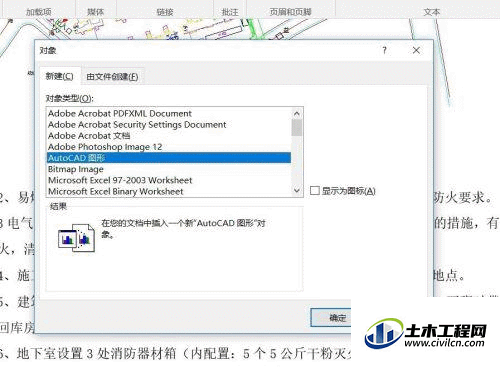Click the 批注 ribbon group label
This screenshot has height=371, width=500.
pyautogui.click(x=230, y=12)
